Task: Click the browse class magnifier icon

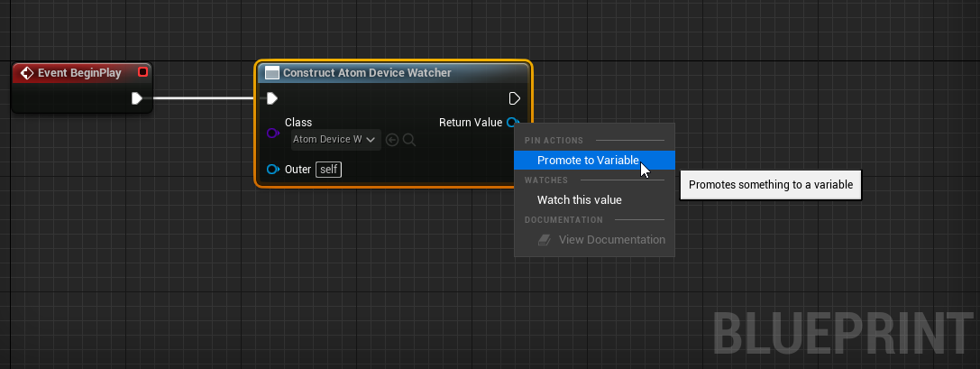Action: coord(408,140)
